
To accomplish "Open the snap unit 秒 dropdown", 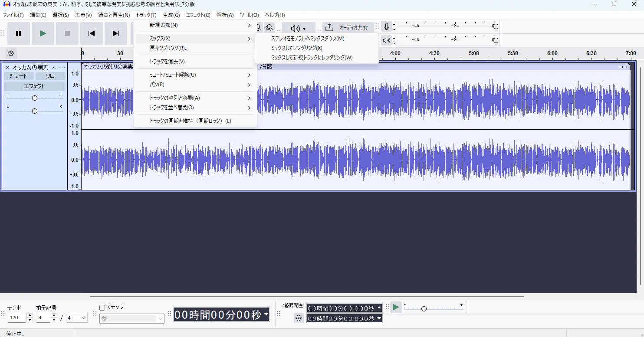I will [x=132, y=319].
